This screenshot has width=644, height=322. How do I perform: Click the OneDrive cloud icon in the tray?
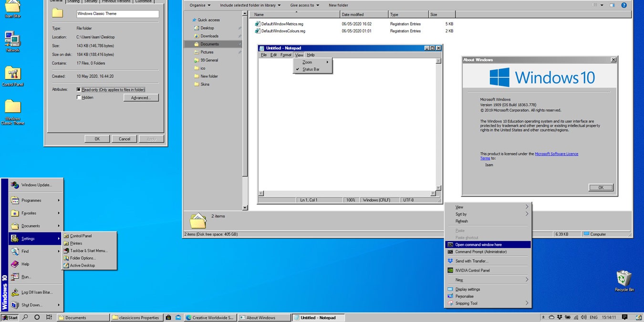pos(551,317)
